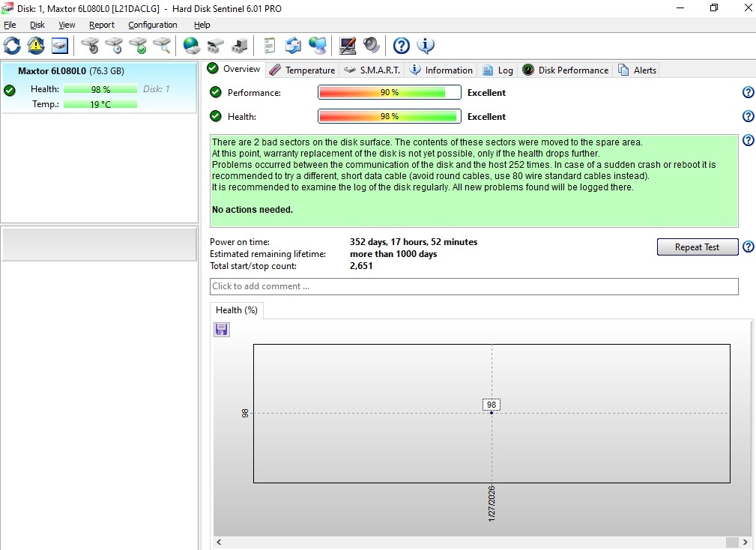Click the globe over disk toolbar icon
This screenshot has width=756, height=550.
pyautogui.click(x=192, y=46)
